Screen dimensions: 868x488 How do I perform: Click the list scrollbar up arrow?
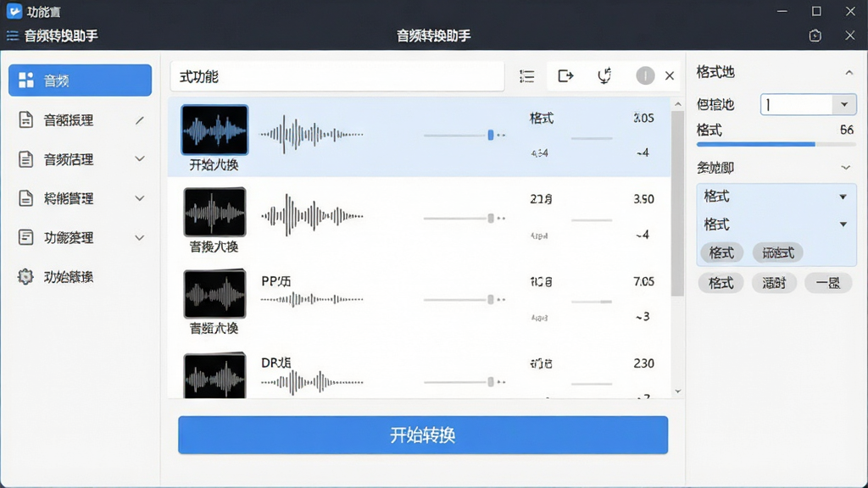click(x=677, y=104)
